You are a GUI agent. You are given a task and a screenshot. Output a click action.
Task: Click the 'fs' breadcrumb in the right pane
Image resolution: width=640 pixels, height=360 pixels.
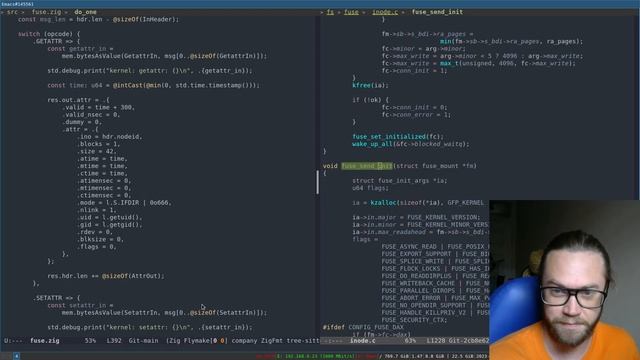pyautogui.click(x=330, y=12)
